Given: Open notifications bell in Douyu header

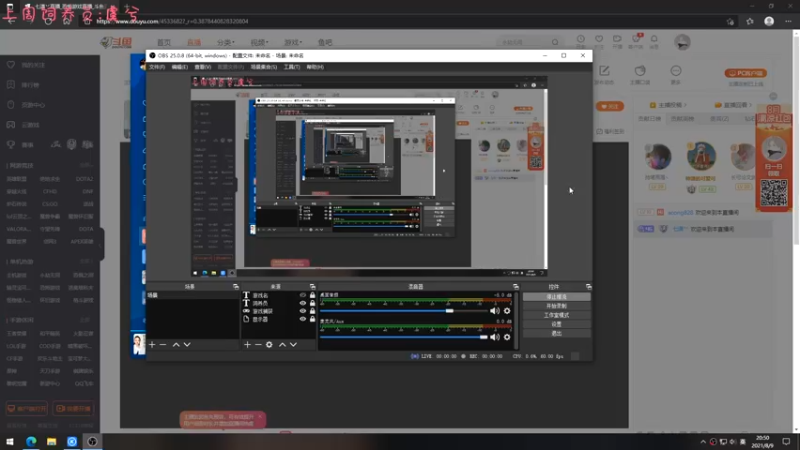Looking at the screenshot, I should (654, 39).
